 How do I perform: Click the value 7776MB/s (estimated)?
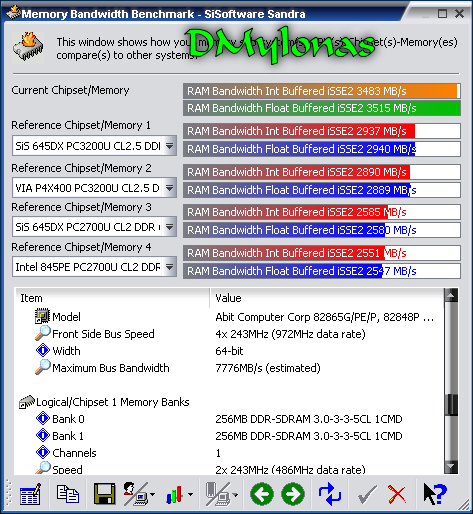tap(268, 368)
